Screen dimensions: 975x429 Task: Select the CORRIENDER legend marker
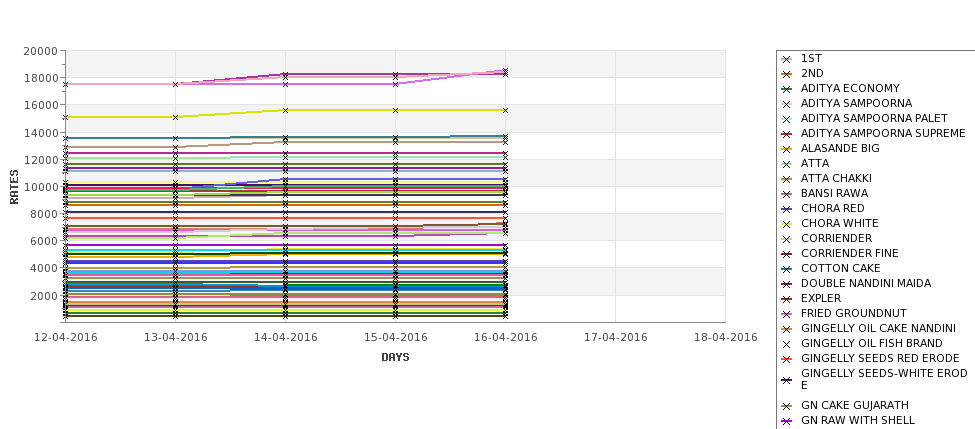click(787, 239)
